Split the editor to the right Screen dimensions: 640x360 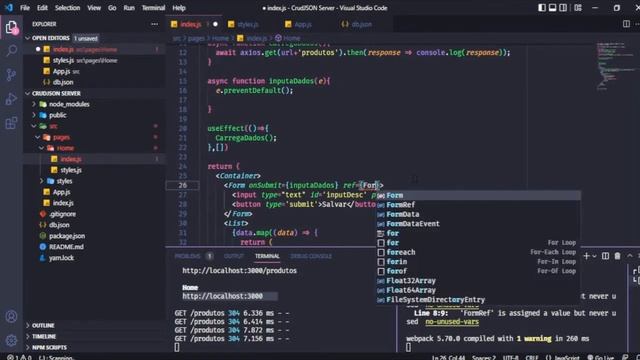tap(626, 24)
